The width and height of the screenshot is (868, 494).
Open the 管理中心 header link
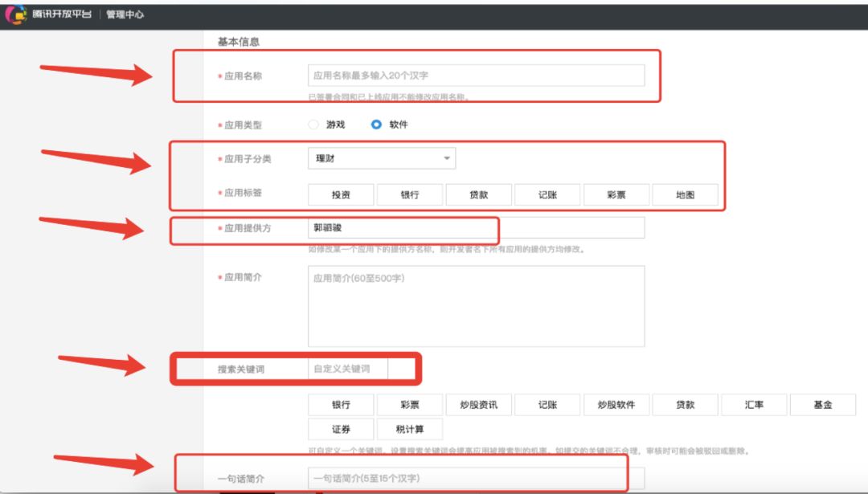125,14
